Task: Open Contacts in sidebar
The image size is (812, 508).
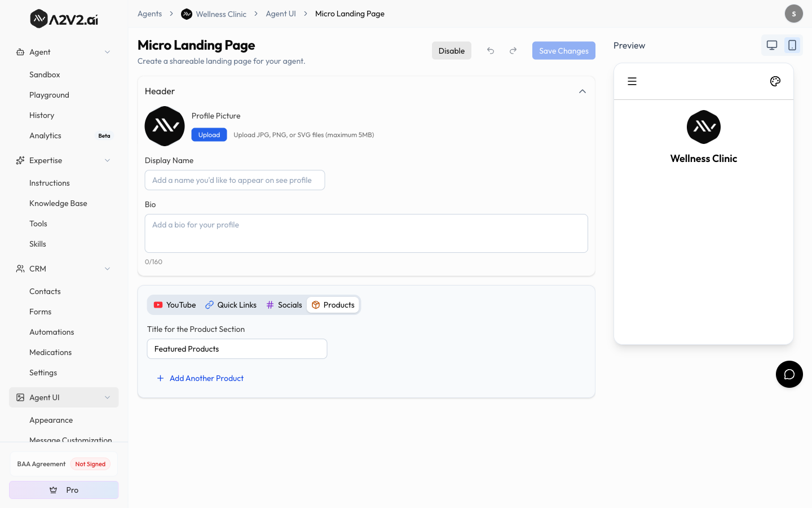Action: [45, 291]
